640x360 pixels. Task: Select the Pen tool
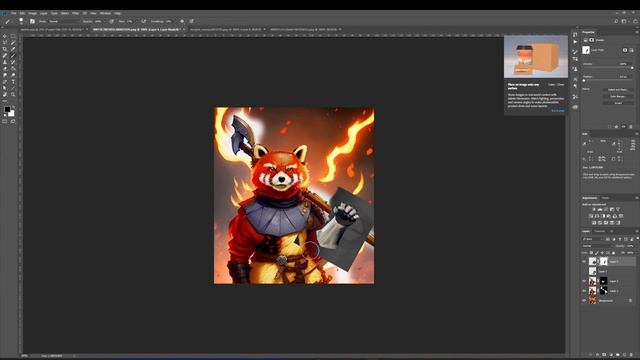pos(5,81)
